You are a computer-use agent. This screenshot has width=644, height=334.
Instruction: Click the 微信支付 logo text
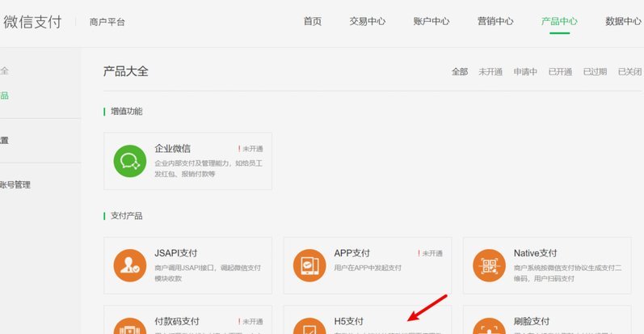(32, 22)
